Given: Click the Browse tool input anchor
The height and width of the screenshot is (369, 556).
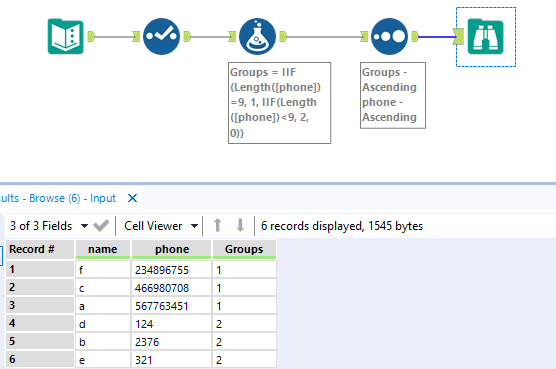Looking at the screenshot, I should (x=459, y=37).
